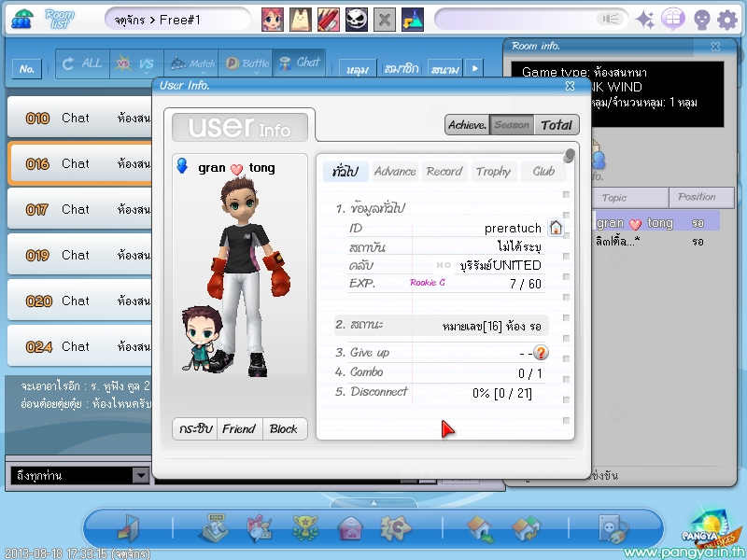Expand bottom menu bar with up arrow
The width and height of the screenshot is (747, 560).
click(x=374, y=503)
